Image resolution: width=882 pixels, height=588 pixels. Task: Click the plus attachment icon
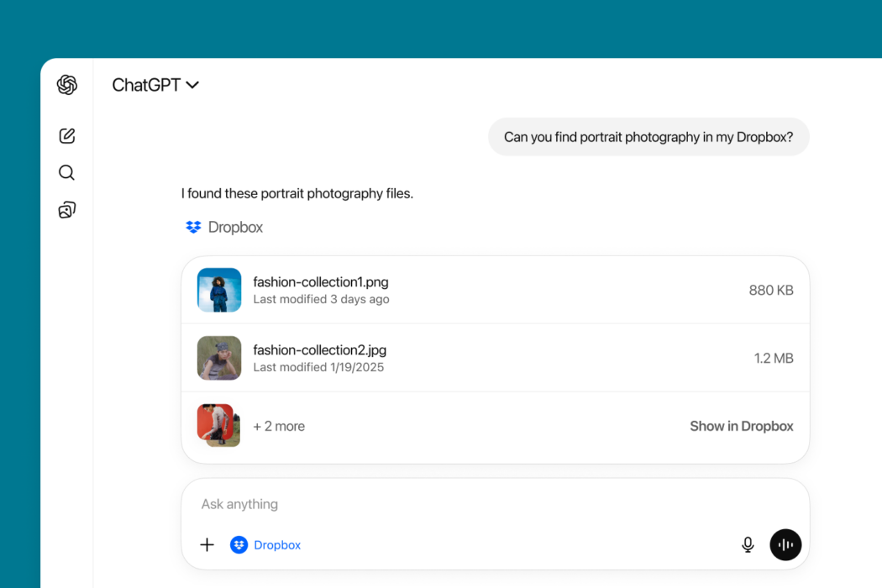207,545
